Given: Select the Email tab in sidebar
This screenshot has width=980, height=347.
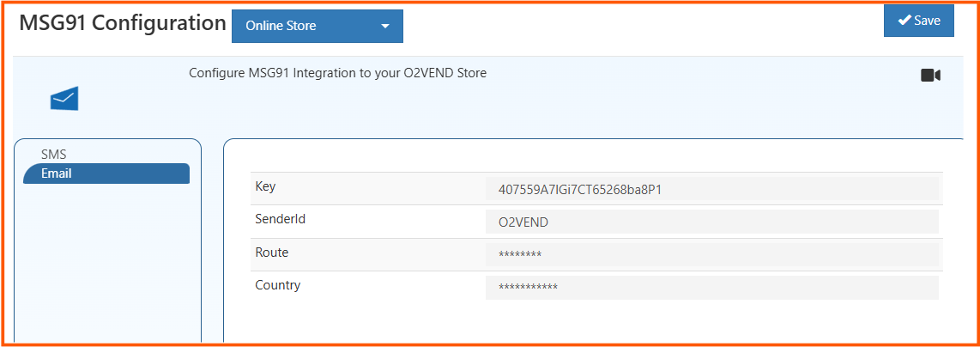Looking at the screenshot, I should (106, 173).
